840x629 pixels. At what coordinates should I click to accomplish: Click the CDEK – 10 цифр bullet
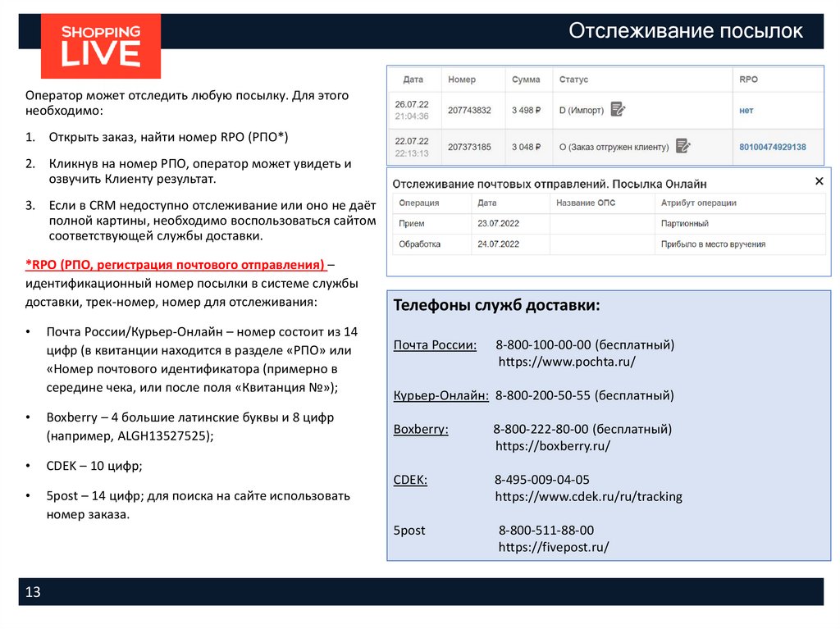[x=94, y=466]
